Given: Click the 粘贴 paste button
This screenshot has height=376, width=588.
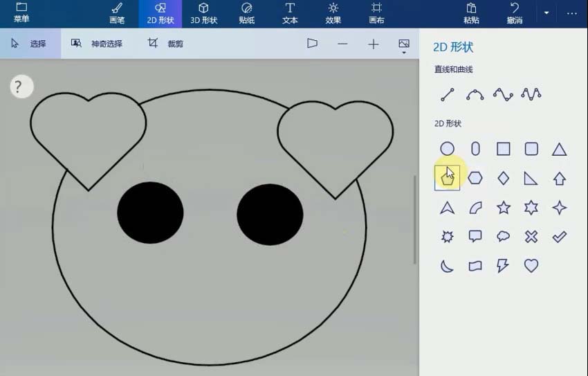Looking at the screenshot, I should tap(471, 14).
